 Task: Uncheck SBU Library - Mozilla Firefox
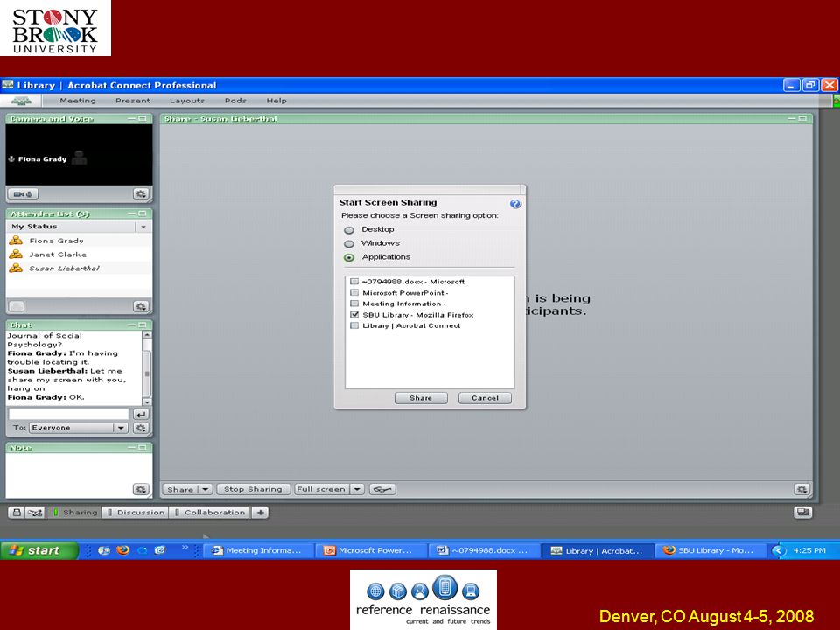coord(354,314)
